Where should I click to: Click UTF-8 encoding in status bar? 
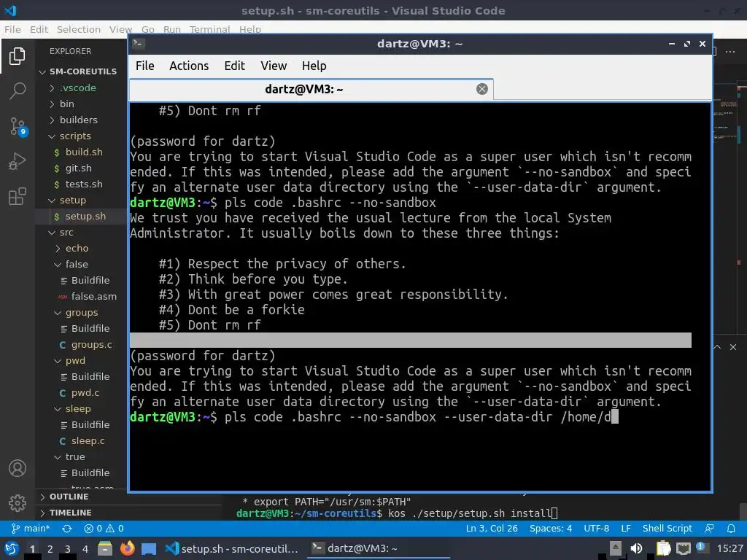[597, 528]
